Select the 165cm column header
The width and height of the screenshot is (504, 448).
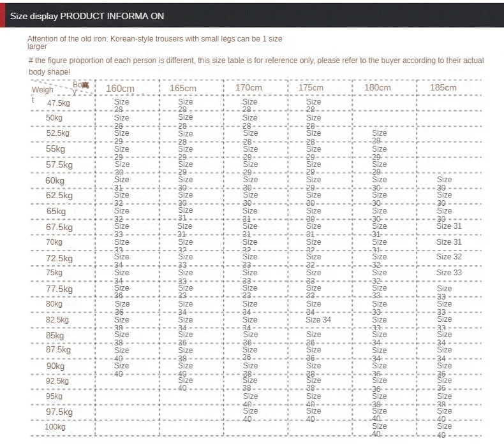(x=183, y=88)
